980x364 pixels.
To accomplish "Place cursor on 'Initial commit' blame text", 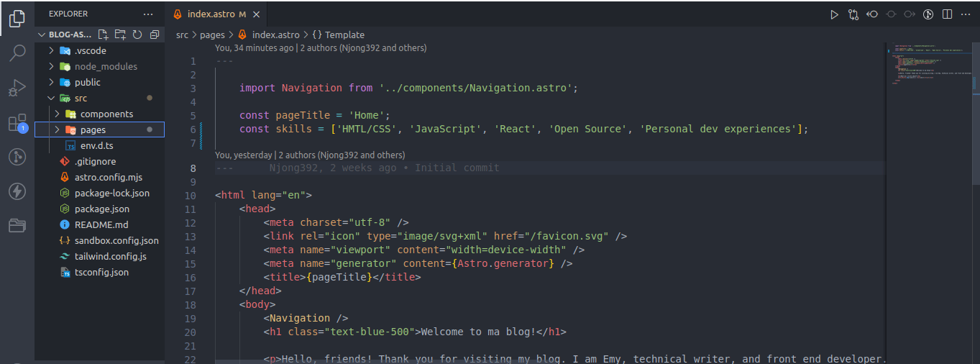I will click(x=457, y=168).
